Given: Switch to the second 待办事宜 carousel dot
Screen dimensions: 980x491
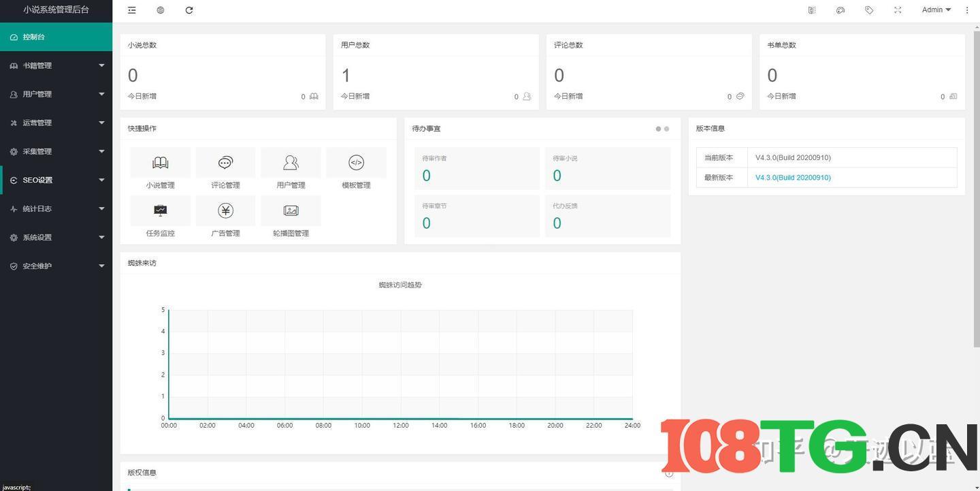Looking at the screenshot, I should (x=666, y=129).
